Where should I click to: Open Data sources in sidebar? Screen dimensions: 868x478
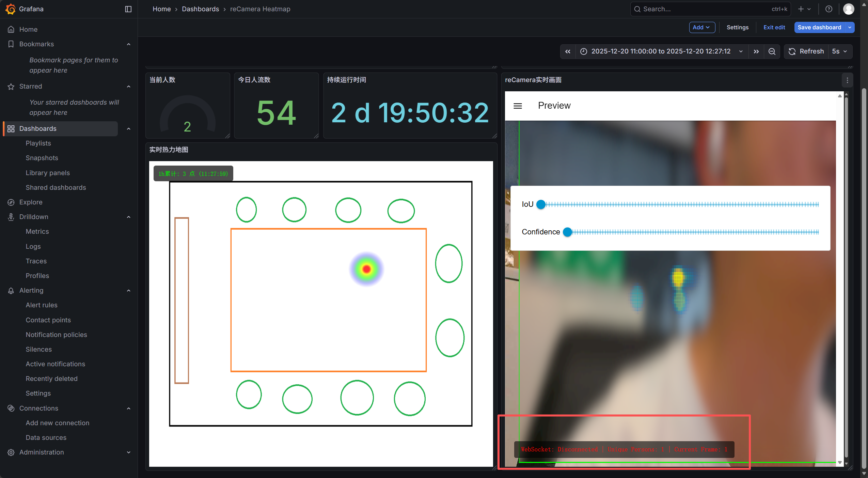point(46,437)
